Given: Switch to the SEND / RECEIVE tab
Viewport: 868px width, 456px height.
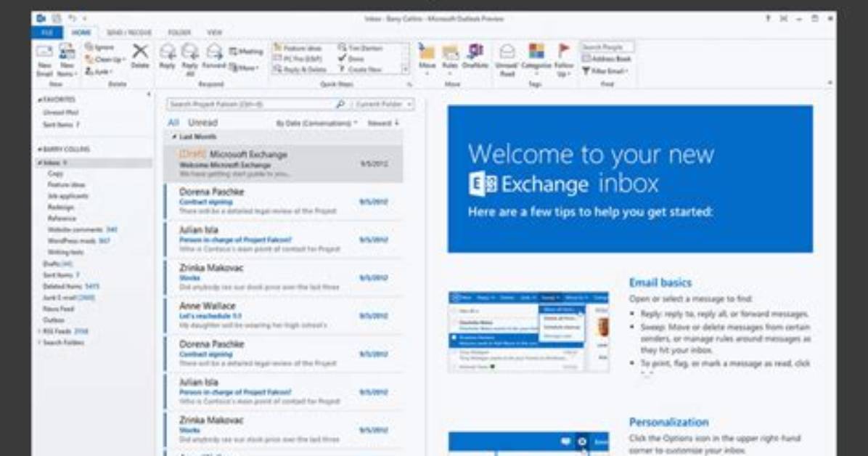Looking at the screenshot, I should click(x=129, y=33).
